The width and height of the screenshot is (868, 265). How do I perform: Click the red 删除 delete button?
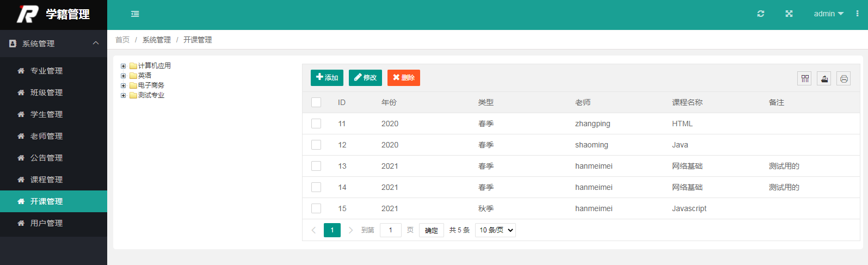point(404,78)
